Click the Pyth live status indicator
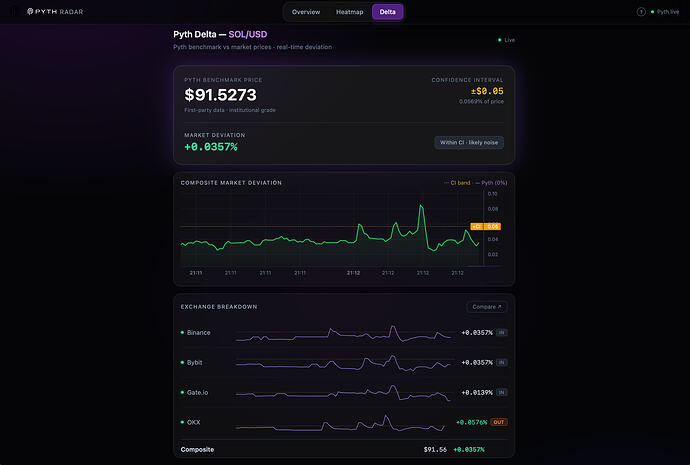690x465 pixels. pyautogui.click(x=665, y=12)
